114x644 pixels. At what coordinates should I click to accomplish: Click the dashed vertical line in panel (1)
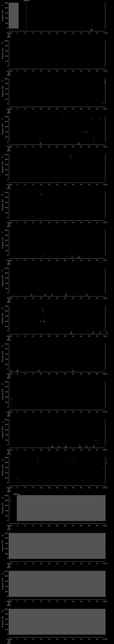coord(27,15)
